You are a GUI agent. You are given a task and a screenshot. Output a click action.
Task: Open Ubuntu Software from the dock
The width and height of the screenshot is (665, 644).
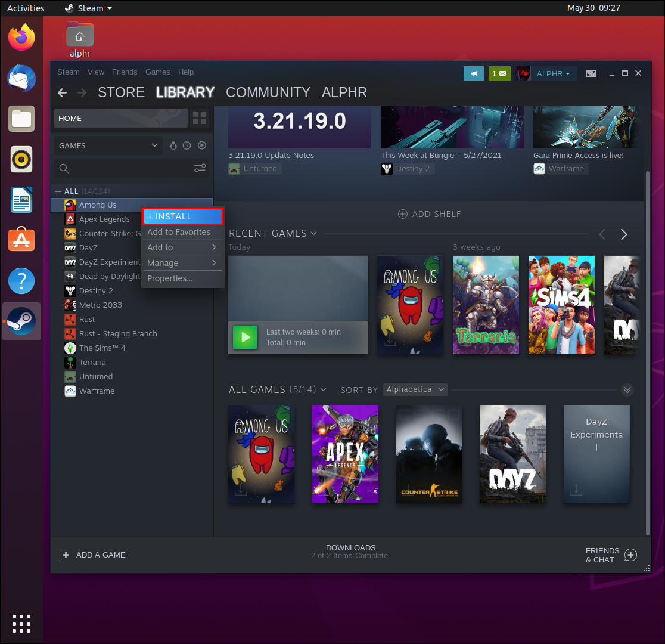click(x=21, y=240)
